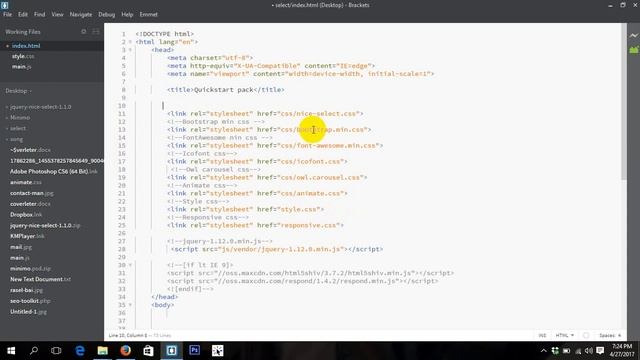Image resolution: width=640 pixels, height=360 pixels.
Task: Toggle the Spaces indentation type label
Action: click(607, 335)
